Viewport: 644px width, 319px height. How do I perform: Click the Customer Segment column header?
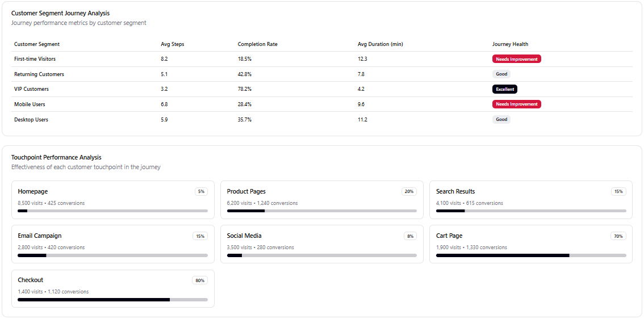tap(36, 44)
